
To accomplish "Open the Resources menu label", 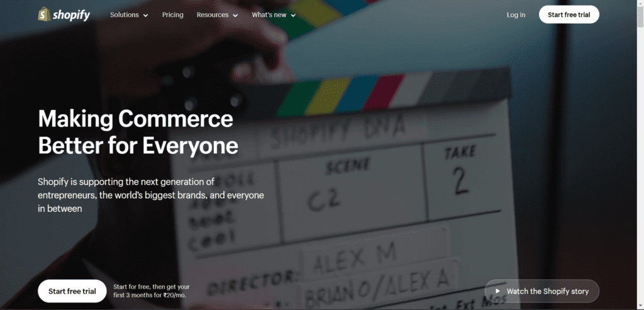I will (x=213, y=15).
